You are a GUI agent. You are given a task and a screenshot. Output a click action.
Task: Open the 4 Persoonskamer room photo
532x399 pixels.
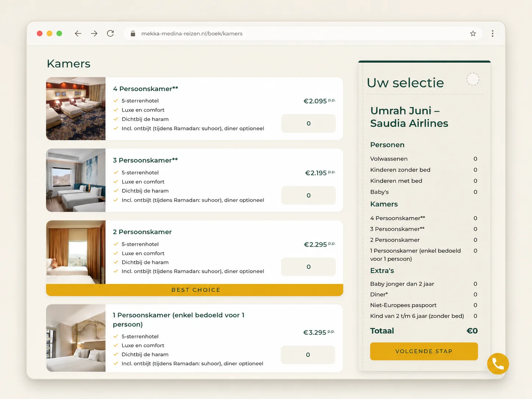(x=76, y=109)
